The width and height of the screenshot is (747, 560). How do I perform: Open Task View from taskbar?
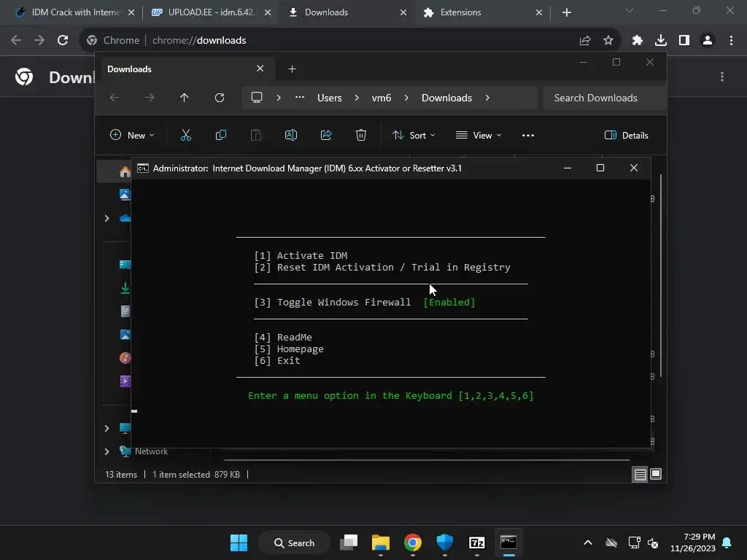(x=349, y=542)
